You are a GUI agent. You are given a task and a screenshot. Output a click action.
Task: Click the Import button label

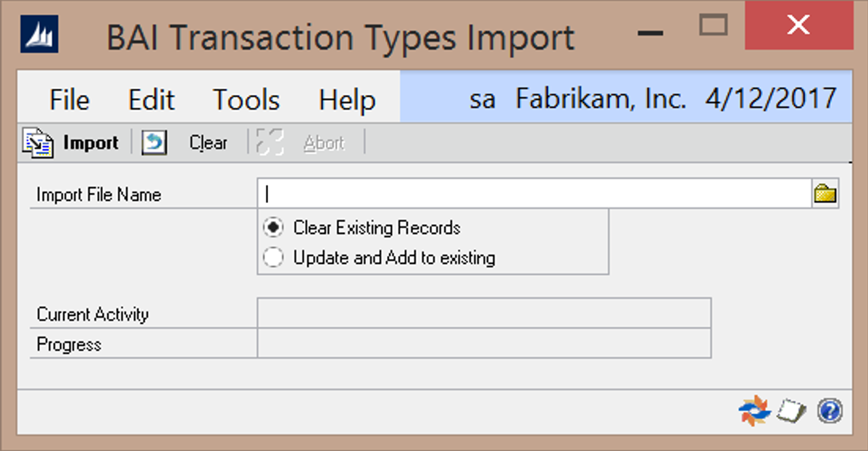click(91, 143)
